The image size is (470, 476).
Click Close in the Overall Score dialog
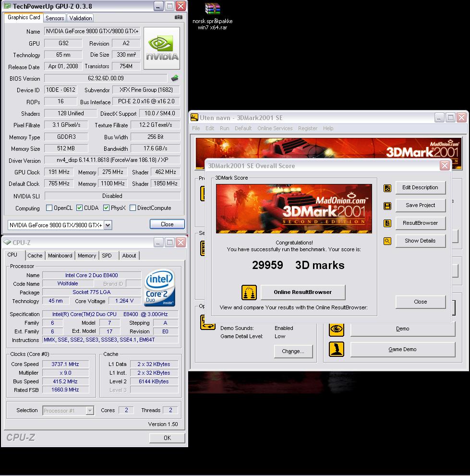(x=420, y=302)
